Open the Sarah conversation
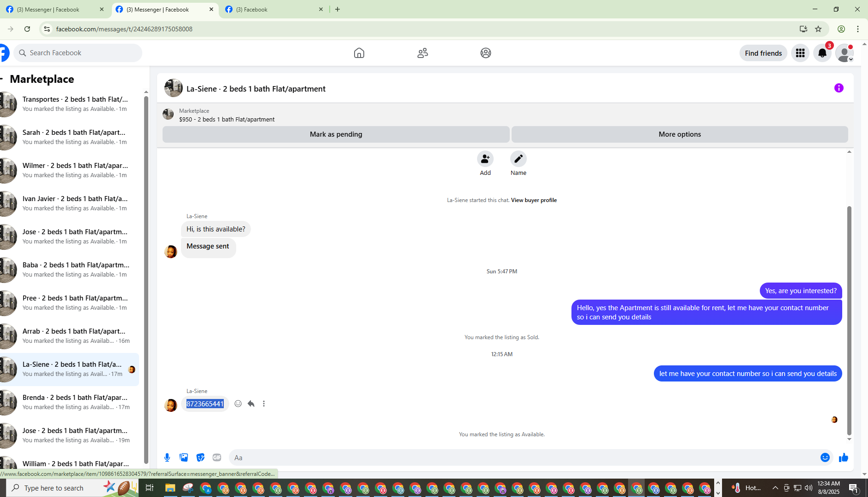The width and height of the screenshot is (868, 497). click(x=70, y=137)
